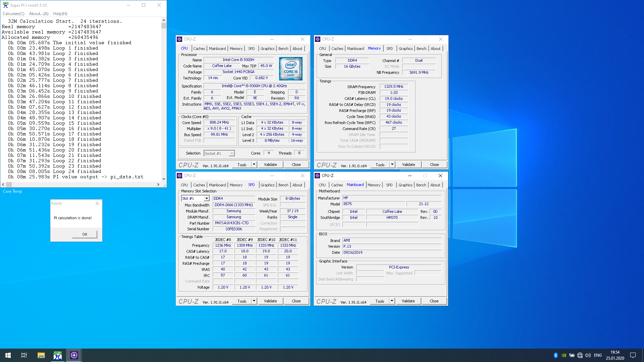Open the Windows Start menu
This screenshot has height=362, width=644.
coord(8,355)
